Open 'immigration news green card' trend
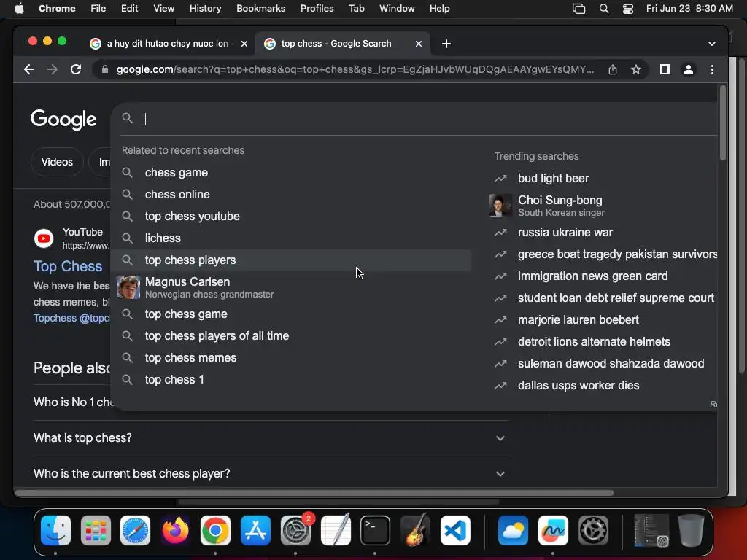 [x=592, y=276]
